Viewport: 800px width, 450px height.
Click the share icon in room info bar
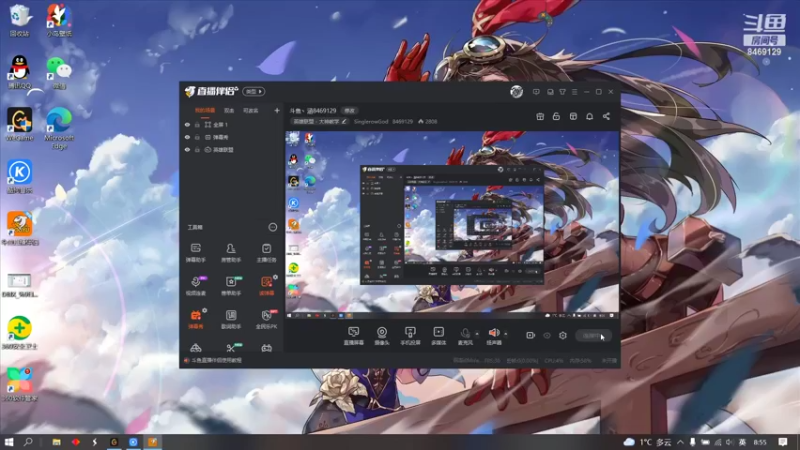pyautogui.click(x=606, y=116)
